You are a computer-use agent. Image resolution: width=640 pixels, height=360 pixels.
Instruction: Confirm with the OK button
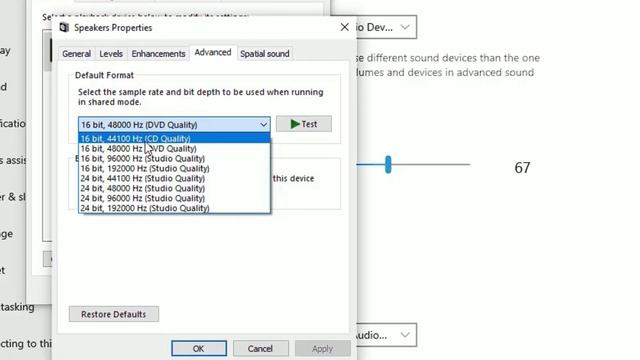click(x=199, y=349)
